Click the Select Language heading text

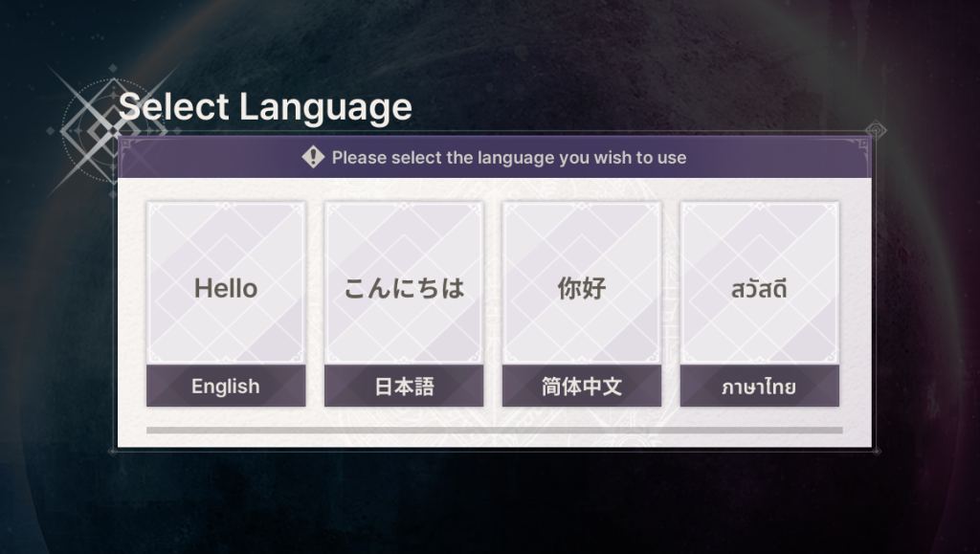click(x=266, y=107)
